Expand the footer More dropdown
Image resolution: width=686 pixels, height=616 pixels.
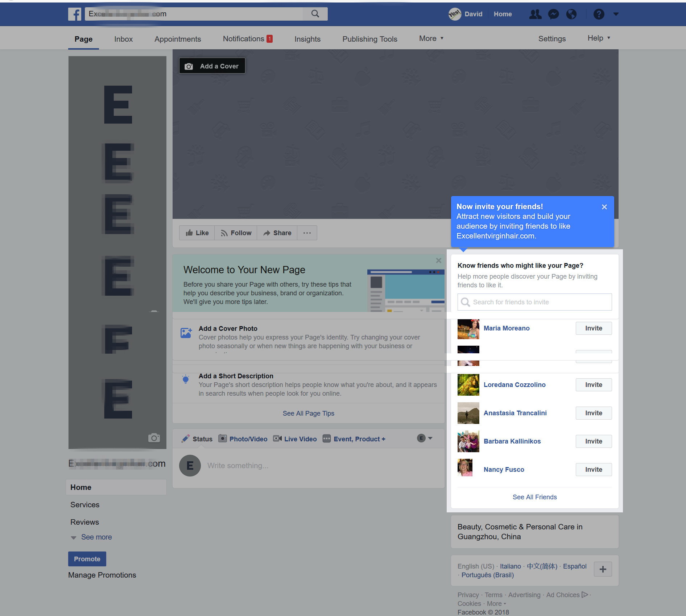coord(496,604)
